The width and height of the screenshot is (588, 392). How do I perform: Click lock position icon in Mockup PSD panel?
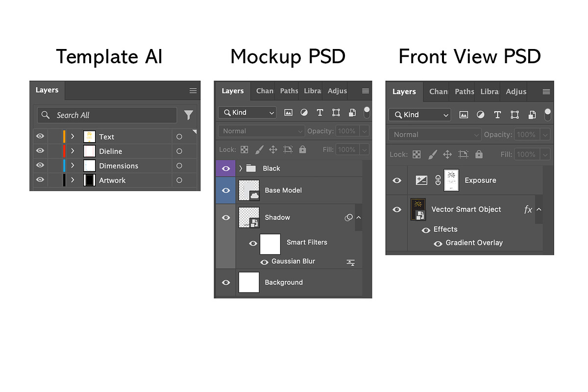coord(273,149)
